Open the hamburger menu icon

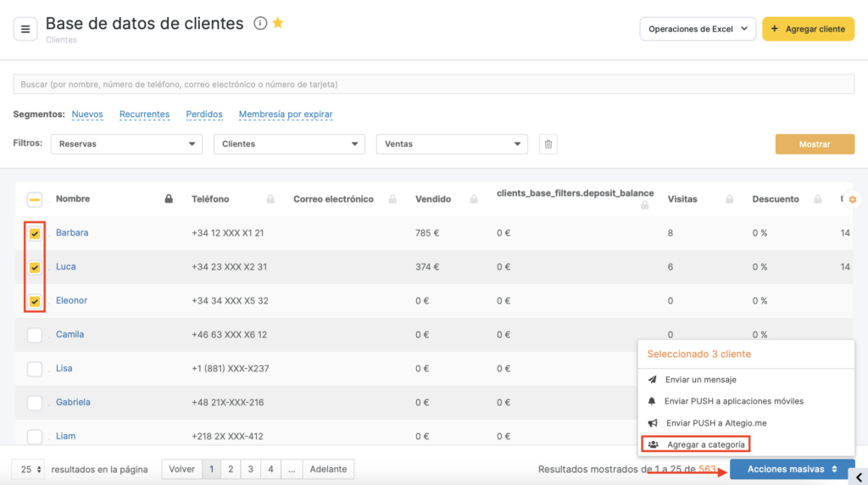(x=25, y=29)
